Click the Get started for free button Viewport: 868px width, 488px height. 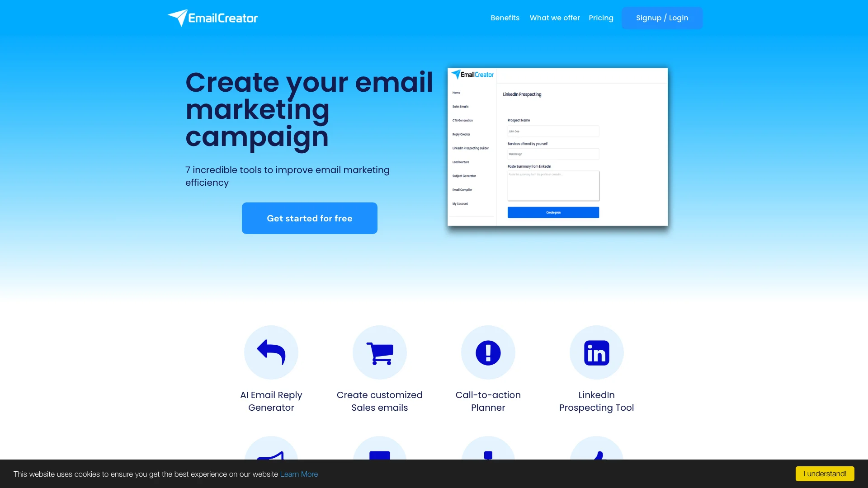point(309,218)
